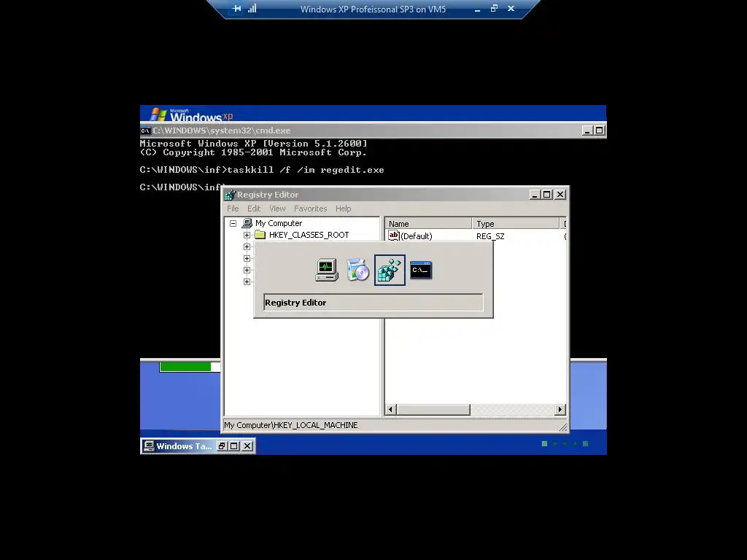
Task: Sort values by the Name column header
Action: pyautogui.click(x=427, y=224)
